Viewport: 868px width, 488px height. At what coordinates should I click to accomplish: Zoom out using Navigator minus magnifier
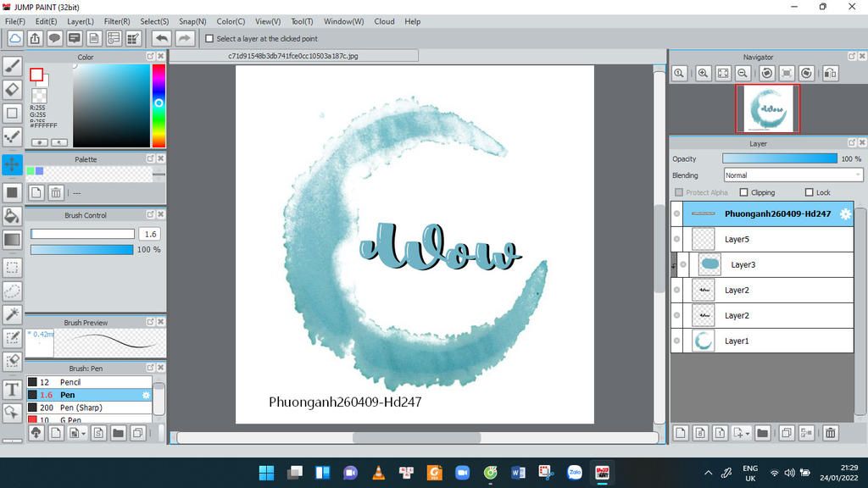(743, 73)
